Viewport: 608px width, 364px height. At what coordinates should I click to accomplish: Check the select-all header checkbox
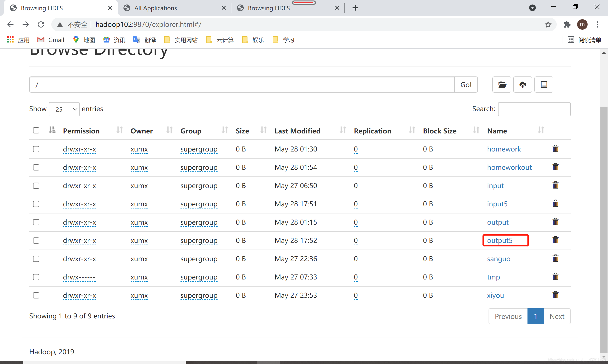[x=36, y=131]
